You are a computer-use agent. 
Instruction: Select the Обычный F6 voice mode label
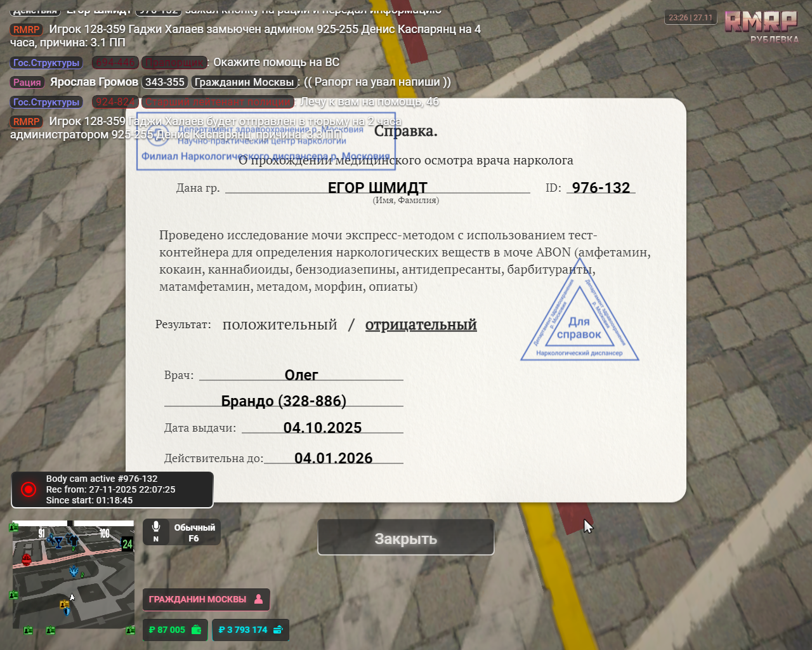(x=194, y=533)
